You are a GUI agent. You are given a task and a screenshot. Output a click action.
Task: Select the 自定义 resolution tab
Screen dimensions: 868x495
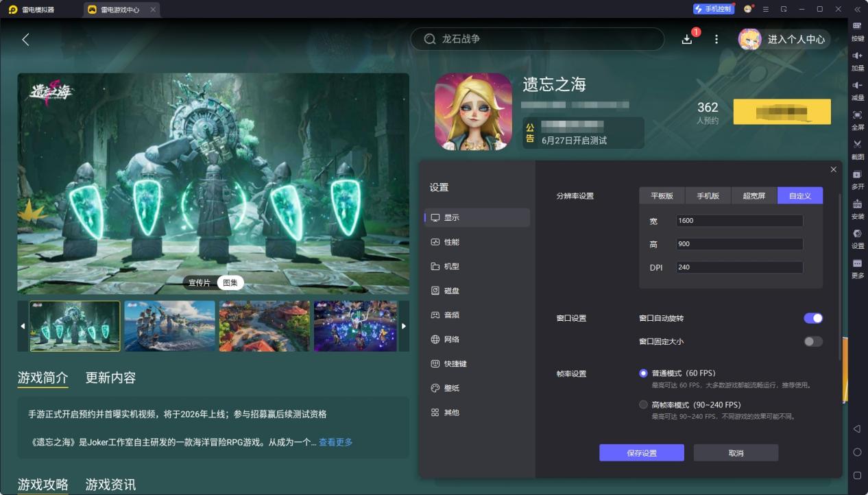click(800, 196)
